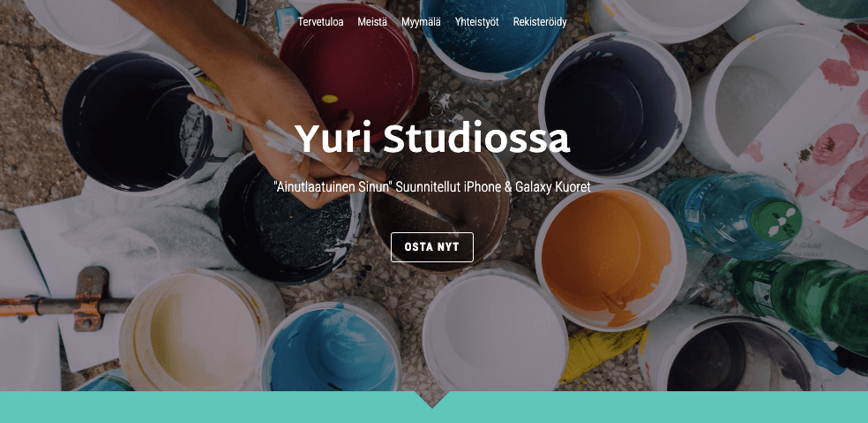Image resolution: width=868 pixels, height=423 pixels.
Task: Click the Yuri Studiossa site title
Action: click(x=431, y=139)
